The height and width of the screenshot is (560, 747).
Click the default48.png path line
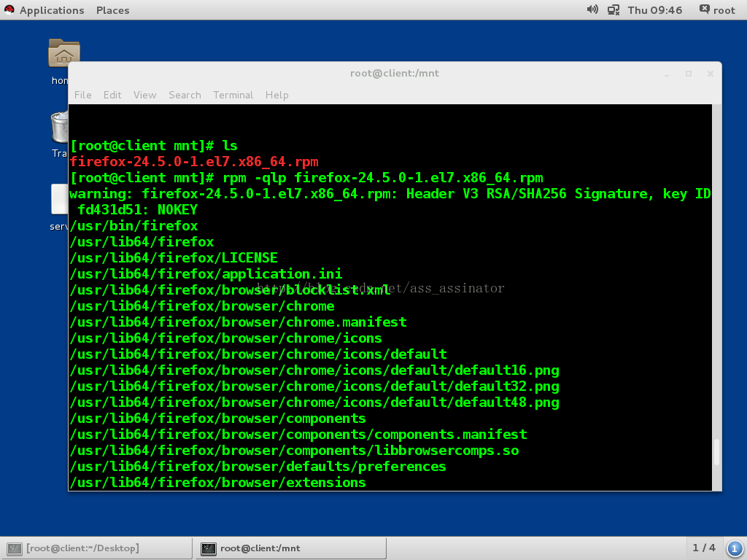coord(314,402)
